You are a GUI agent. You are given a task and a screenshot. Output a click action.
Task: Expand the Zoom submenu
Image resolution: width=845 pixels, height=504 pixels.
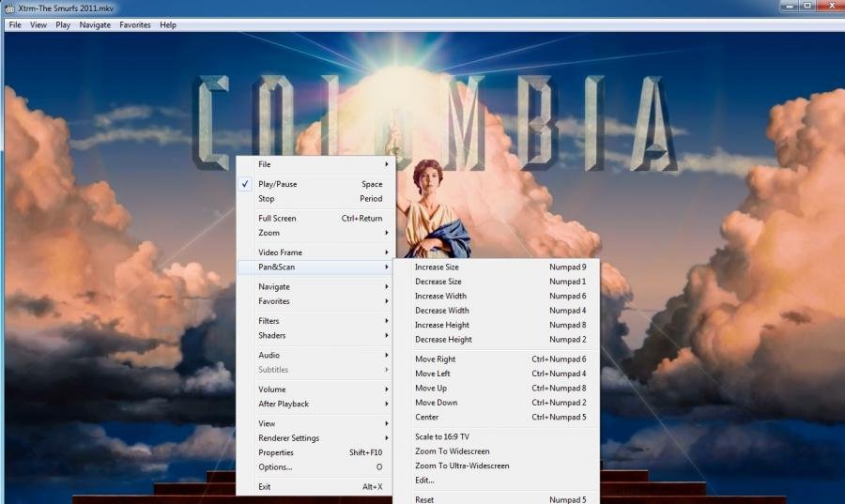[x=316, y=233]
